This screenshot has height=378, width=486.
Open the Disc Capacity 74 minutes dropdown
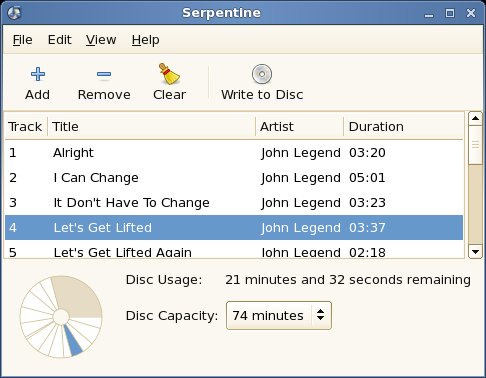click(279, 315)
